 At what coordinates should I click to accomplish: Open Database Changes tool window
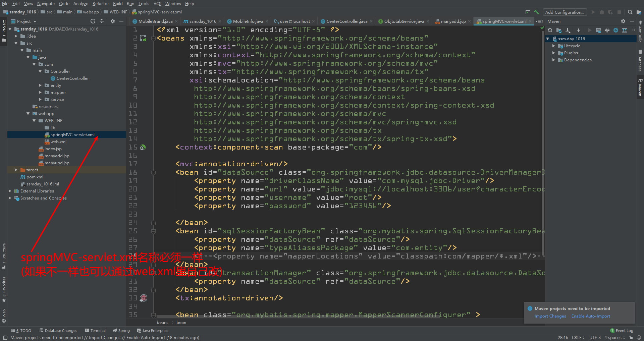tap(58, 331)
